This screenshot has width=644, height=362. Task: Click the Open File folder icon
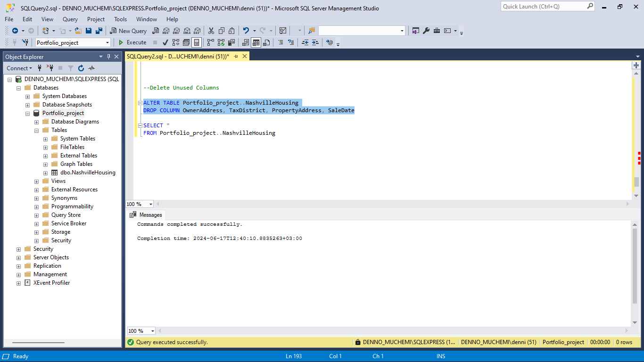point(78,31)
